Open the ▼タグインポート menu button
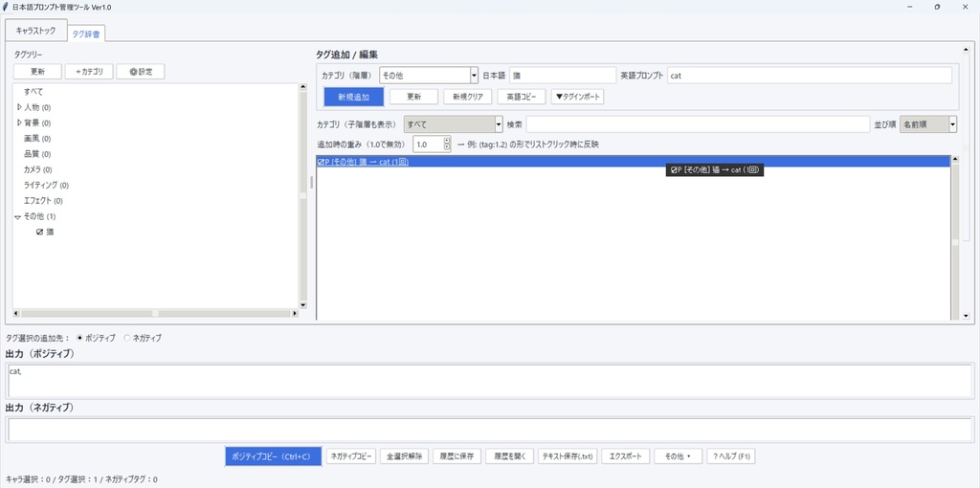The image size is (980, 488). pyautogui.click(x=577, y=97)
